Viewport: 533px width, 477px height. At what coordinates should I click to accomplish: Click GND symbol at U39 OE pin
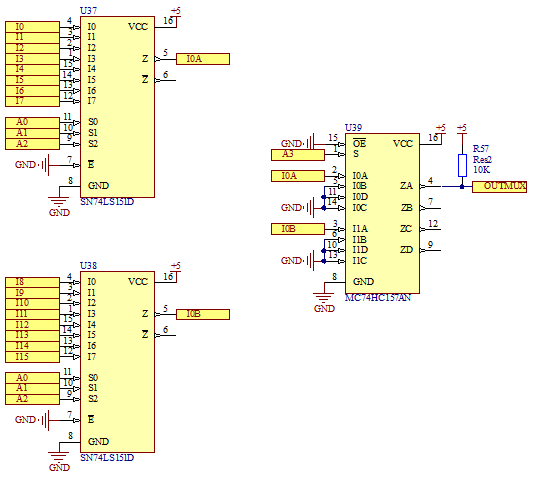point(298,143)
